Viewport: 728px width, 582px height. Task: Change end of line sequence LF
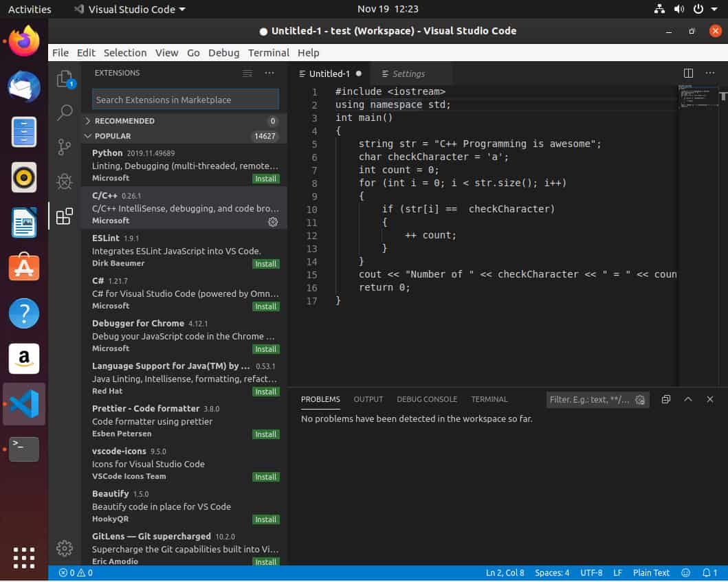[x=617, y=572]
